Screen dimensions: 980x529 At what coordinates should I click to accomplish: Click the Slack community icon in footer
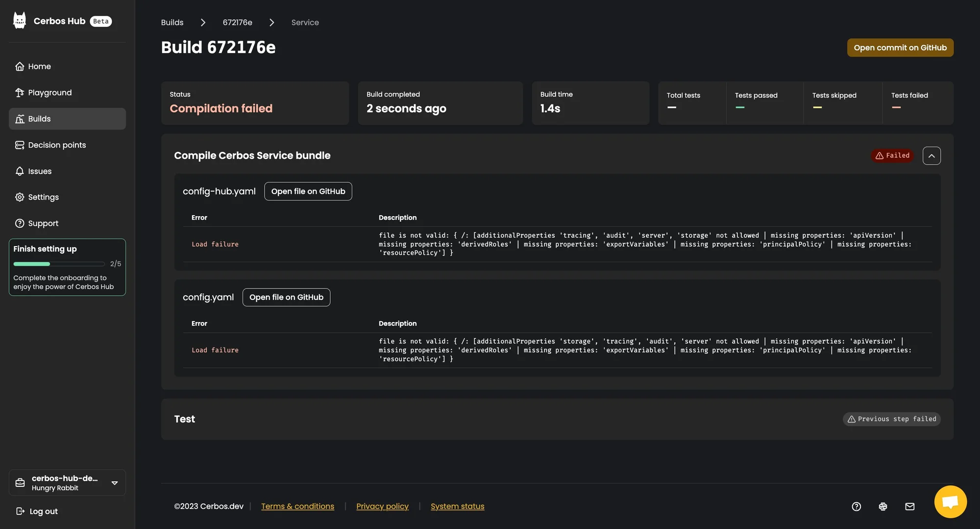click(x=883, y=506)
